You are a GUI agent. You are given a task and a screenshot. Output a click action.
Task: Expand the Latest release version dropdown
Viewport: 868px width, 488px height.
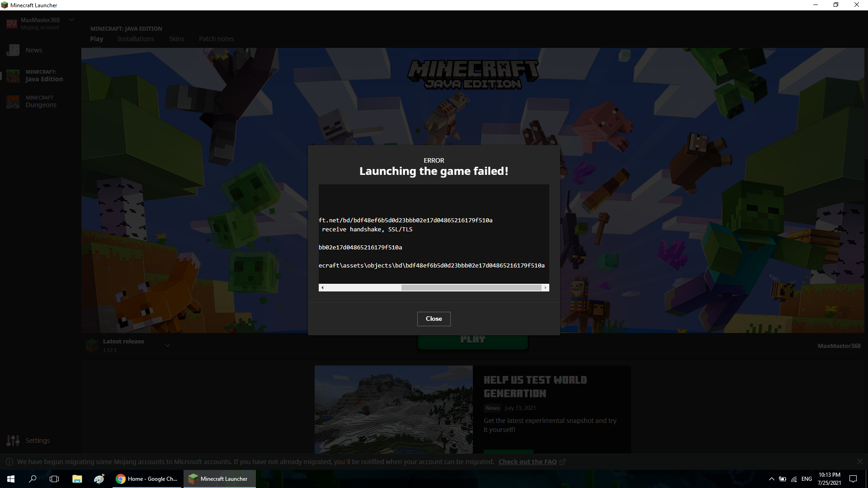(167, 346)
